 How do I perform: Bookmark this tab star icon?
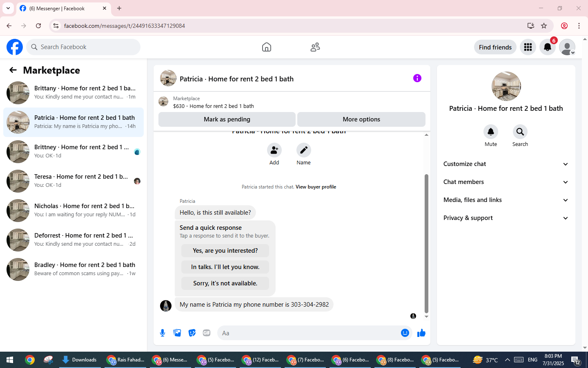[x=544, y=26]
